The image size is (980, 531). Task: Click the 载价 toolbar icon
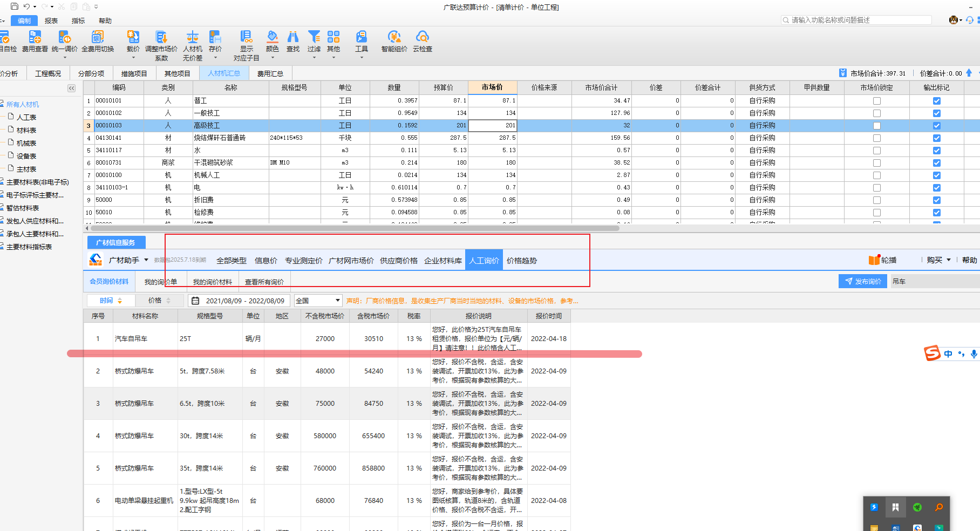point(133,37)
